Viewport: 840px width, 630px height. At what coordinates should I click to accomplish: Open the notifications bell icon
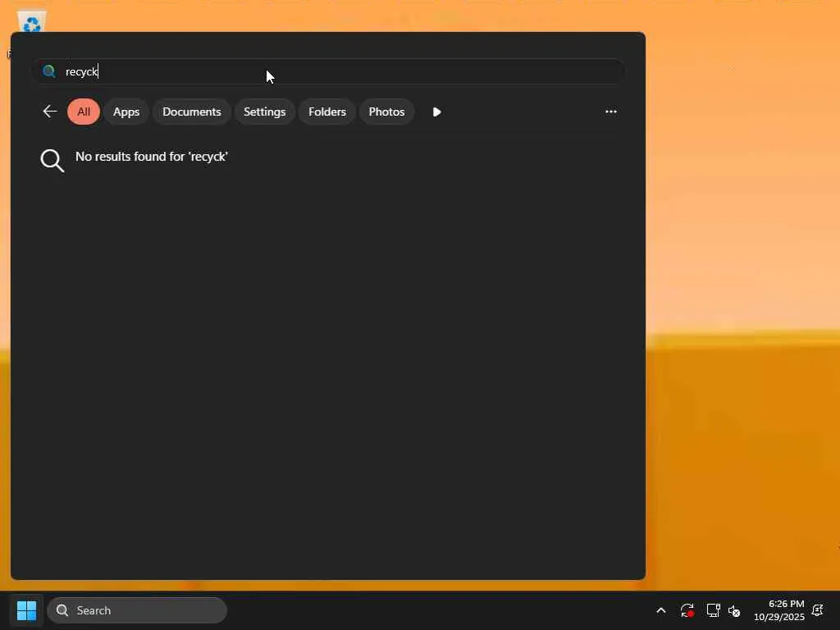click(818, 610)
